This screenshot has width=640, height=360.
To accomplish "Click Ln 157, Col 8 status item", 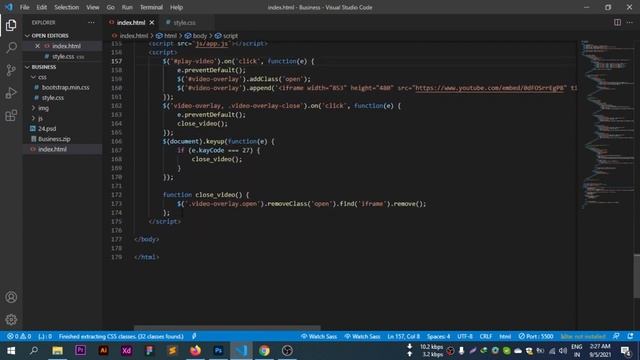I will click(403, 336).
